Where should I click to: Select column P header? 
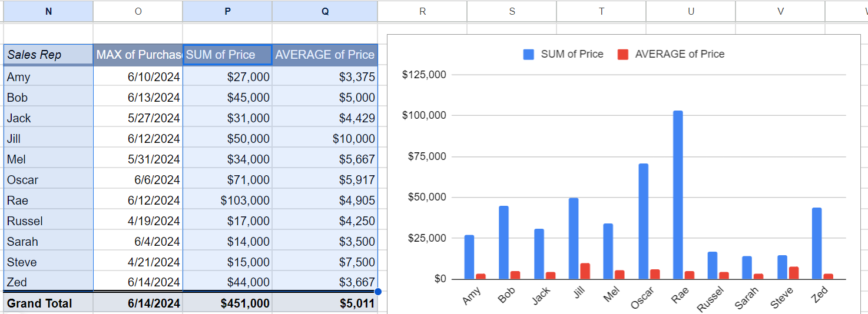(x=227, y=11)
